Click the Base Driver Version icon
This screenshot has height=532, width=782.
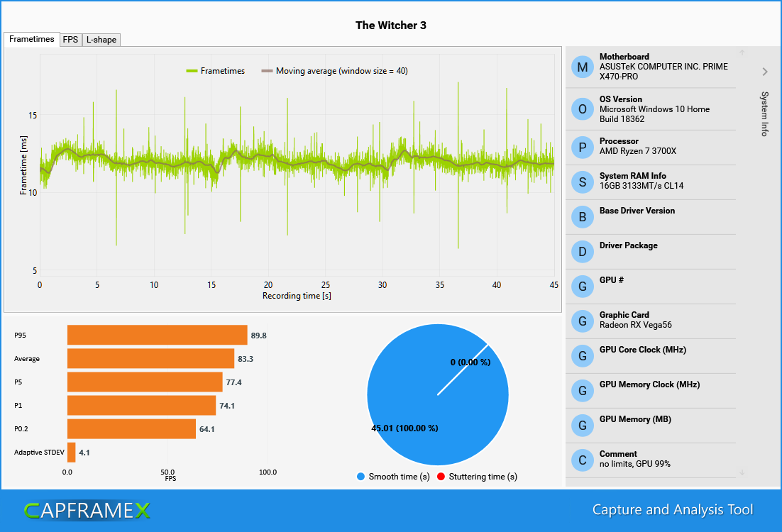582,216
